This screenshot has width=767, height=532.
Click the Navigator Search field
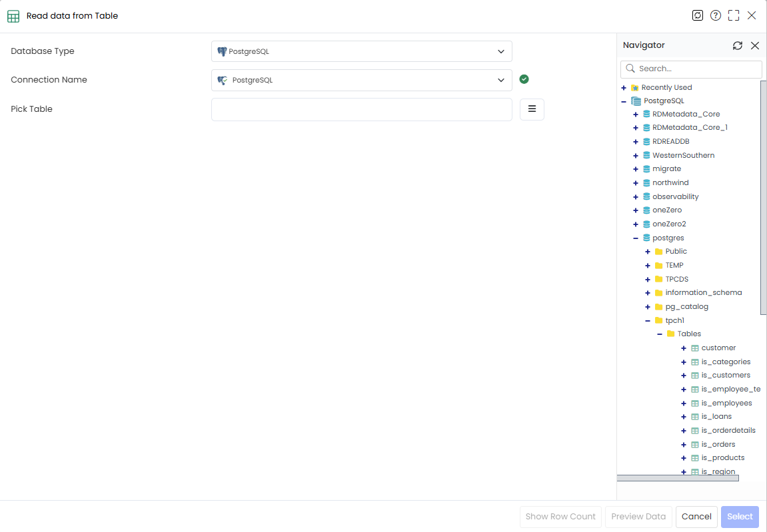[x=691, y=69]
